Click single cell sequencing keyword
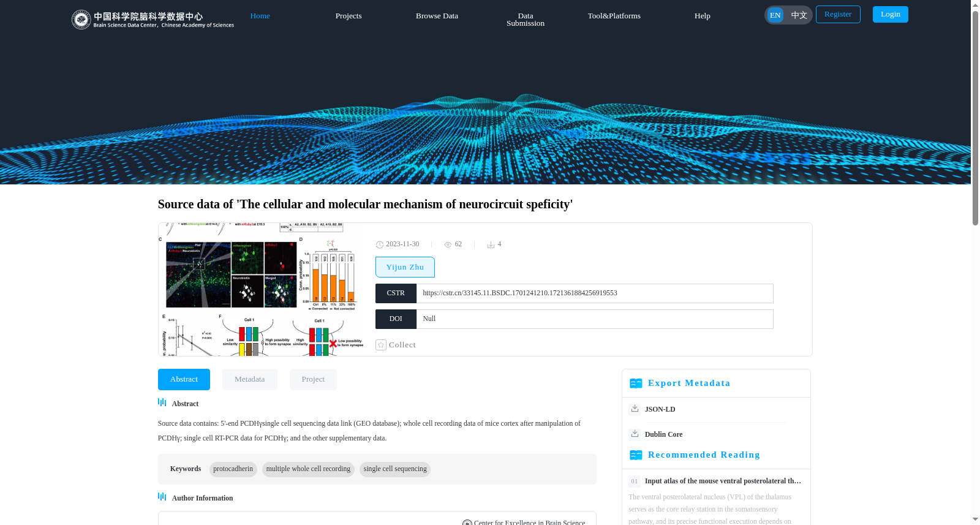Image resolution: width=980 pixels, height=525 pixels. coord(395,469)
